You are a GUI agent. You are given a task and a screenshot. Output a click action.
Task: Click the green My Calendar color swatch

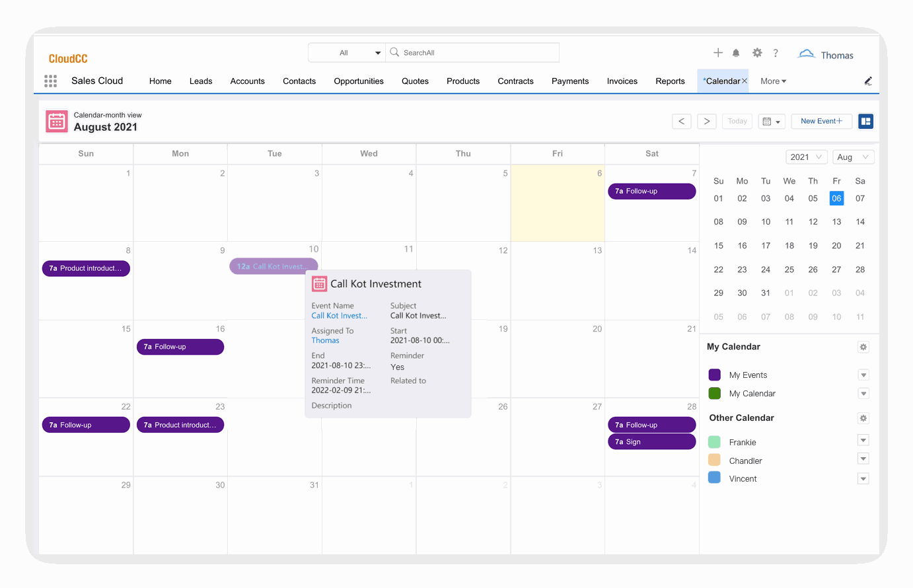pyautogui.click(x=714, y=394)
